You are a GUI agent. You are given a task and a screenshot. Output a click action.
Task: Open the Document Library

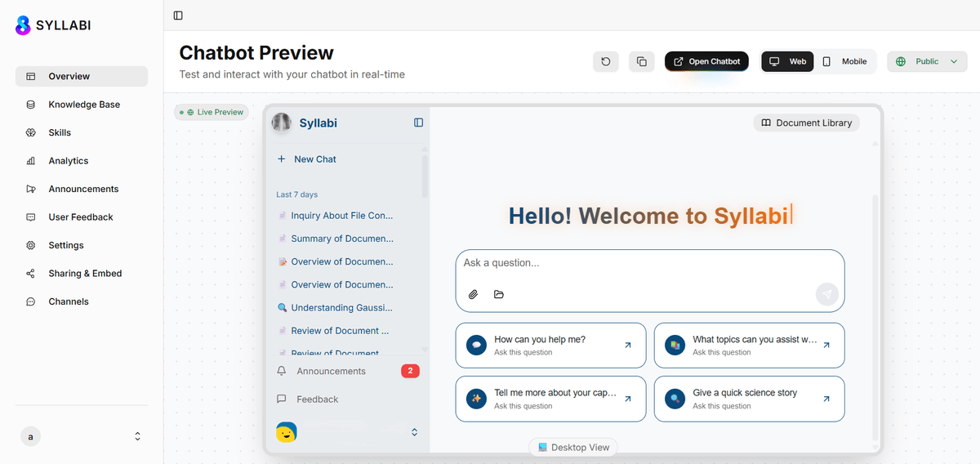pyautogui.click(x=806, y=123)
